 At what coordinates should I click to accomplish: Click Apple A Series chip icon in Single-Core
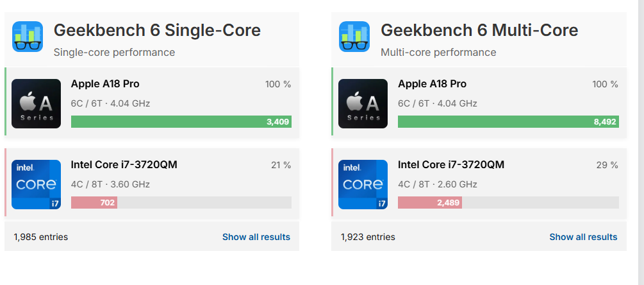pyautogui.click(x=37, y=103)
